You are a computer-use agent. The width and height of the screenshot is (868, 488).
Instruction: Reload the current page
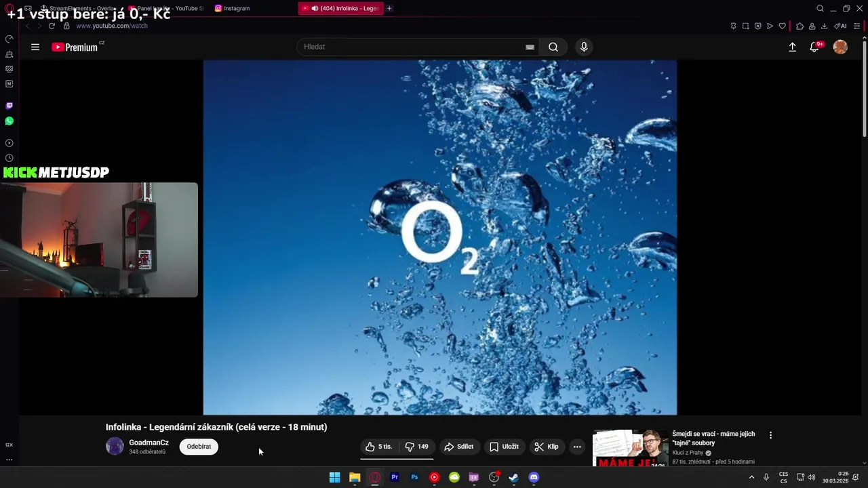tap(52, 26)
